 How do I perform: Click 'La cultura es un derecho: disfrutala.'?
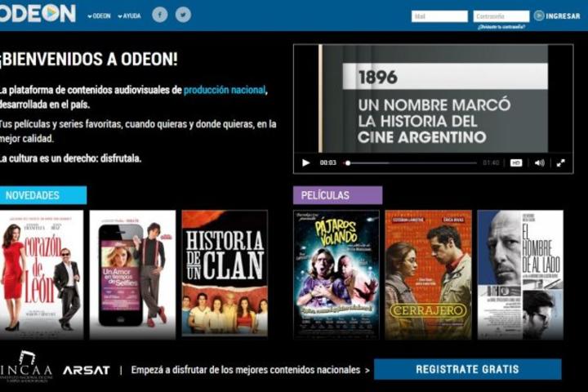tap(70, 158)
